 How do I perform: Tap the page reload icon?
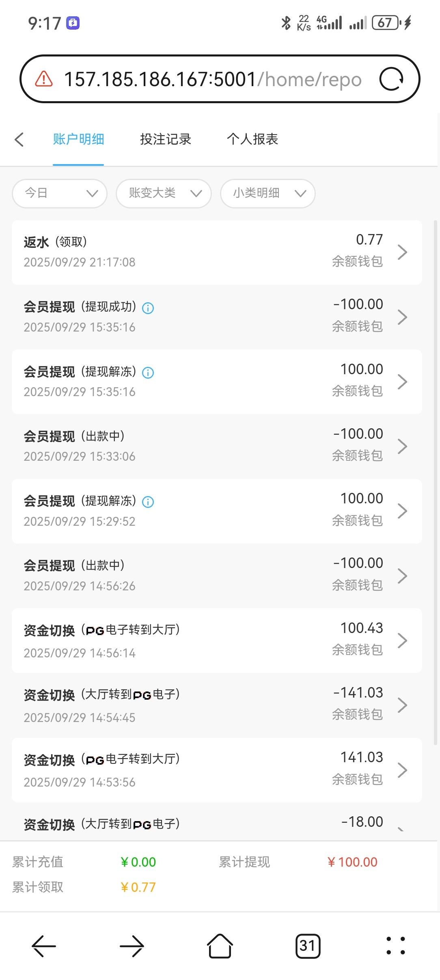coord(391,79)
